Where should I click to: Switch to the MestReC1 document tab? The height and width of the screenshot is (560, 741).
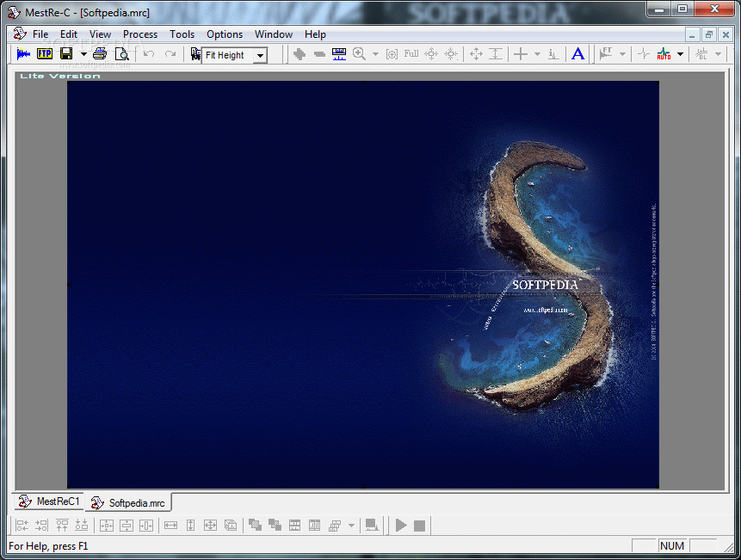49,502
